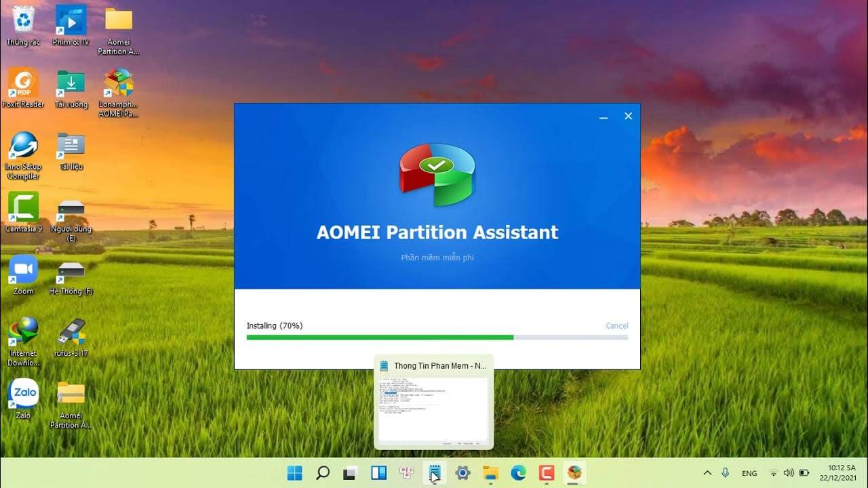The width and height of the screenshot is (868, 488).
Task: Open the Tài liệu documents shortcut
Action: point(71,150)
